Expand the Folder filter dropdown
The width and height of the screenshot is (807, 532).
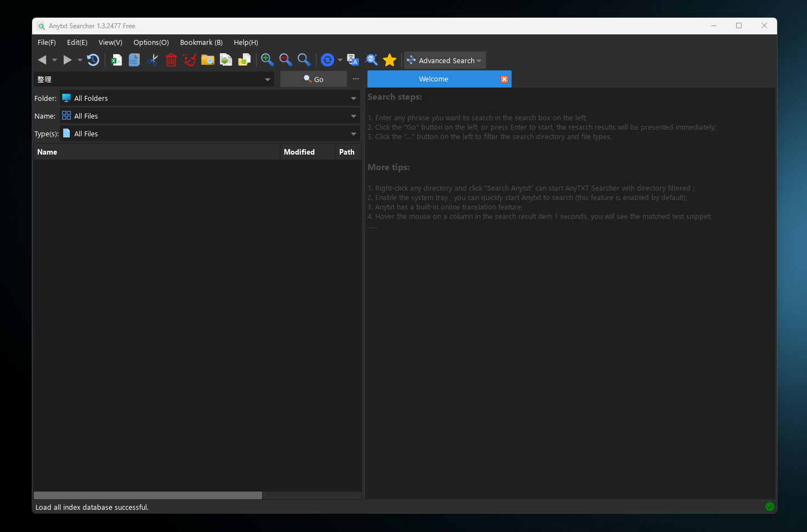pos(353,99)
